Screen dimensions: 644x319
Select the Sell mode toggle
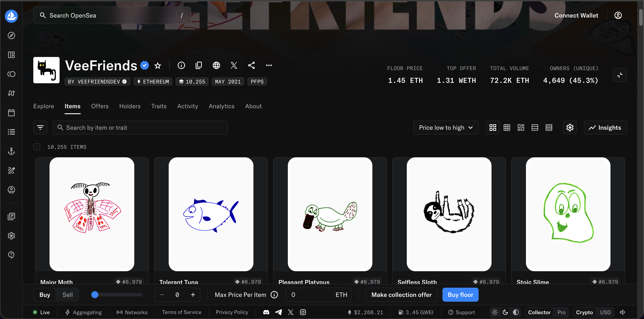pos(67,295)
